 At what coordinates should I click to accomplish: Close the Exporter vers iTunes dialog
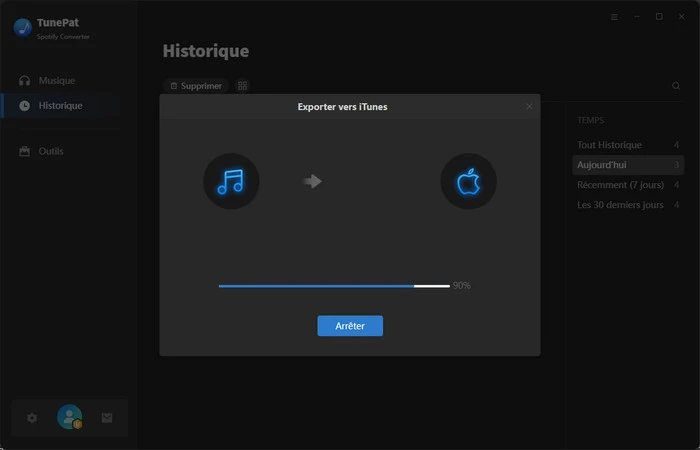pyautogui.click(x=529, y=106)
